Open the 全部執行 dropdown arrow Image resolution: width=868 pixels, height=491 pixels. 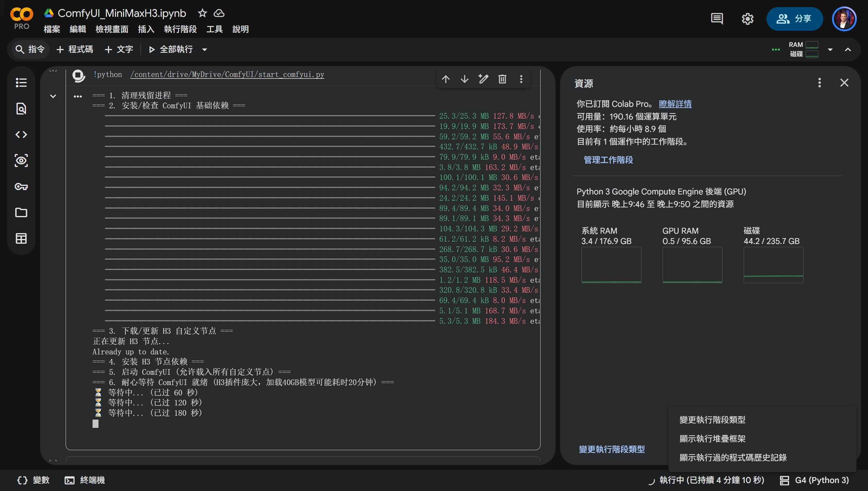click(205, 50)
